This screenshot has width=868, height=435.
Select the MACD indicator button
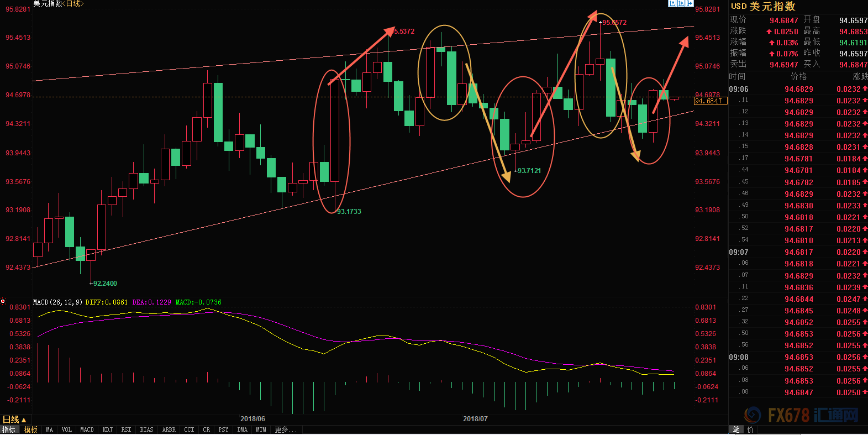[87, 429]
